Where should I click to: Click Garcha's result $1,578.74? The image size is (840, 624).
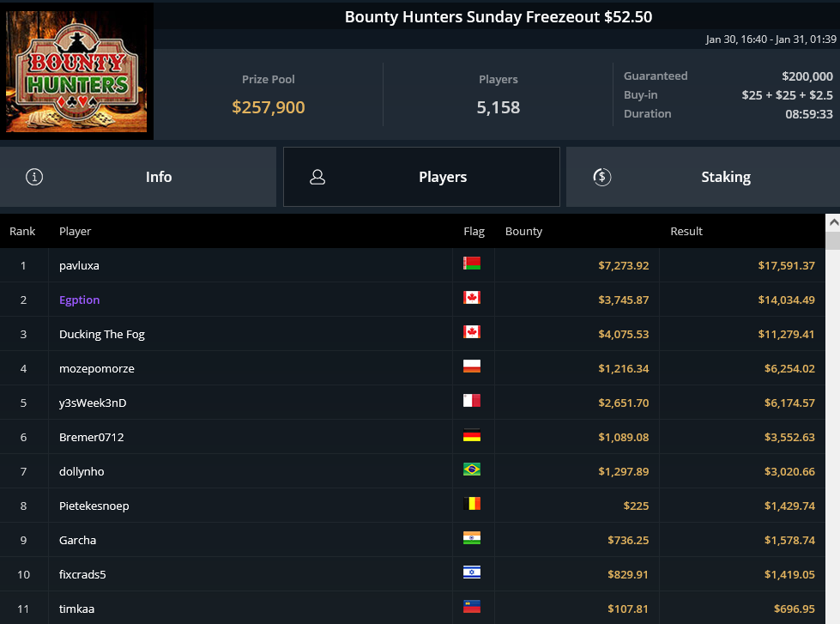(789, 540)
